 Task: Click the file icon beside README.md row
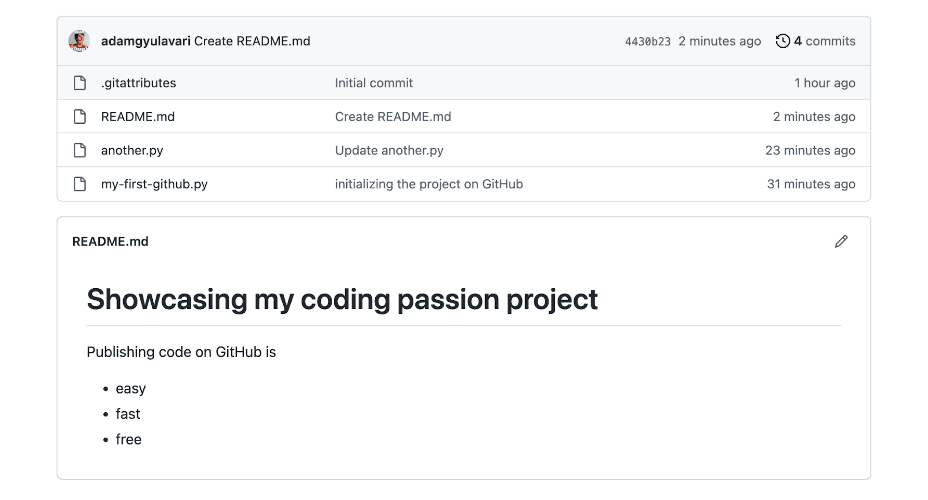pyautogui.click(x=80, y=117)
